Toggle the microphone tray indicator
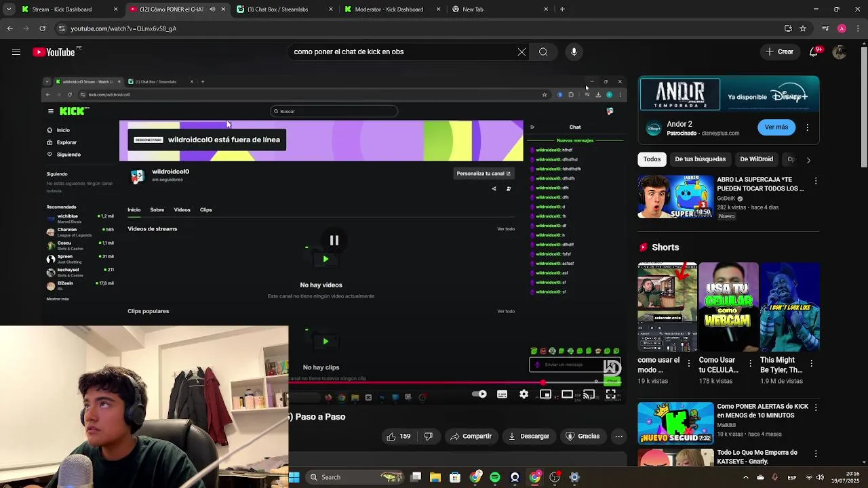Screen dimensions: 868x488 click(x=774, y=477)
